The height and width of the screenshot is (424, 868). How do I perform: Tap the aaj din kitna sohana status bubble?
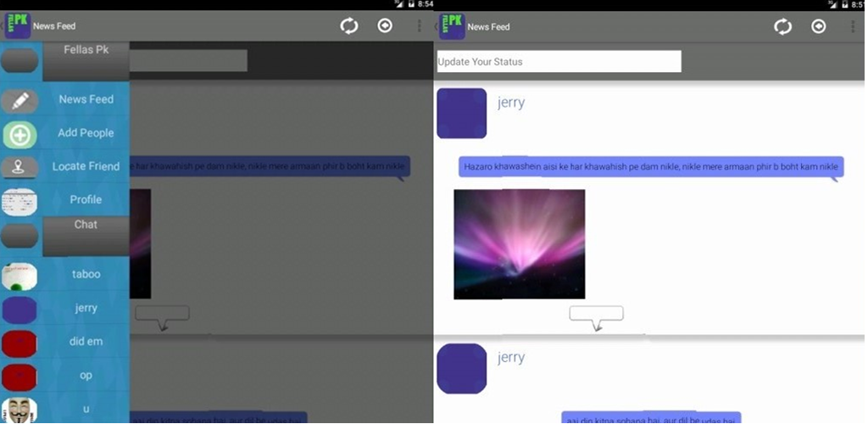[651, 417]
